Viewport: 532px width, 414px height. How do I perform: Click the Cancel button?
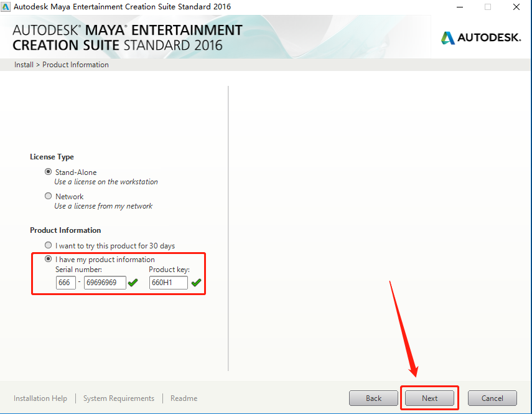(492, 398)
